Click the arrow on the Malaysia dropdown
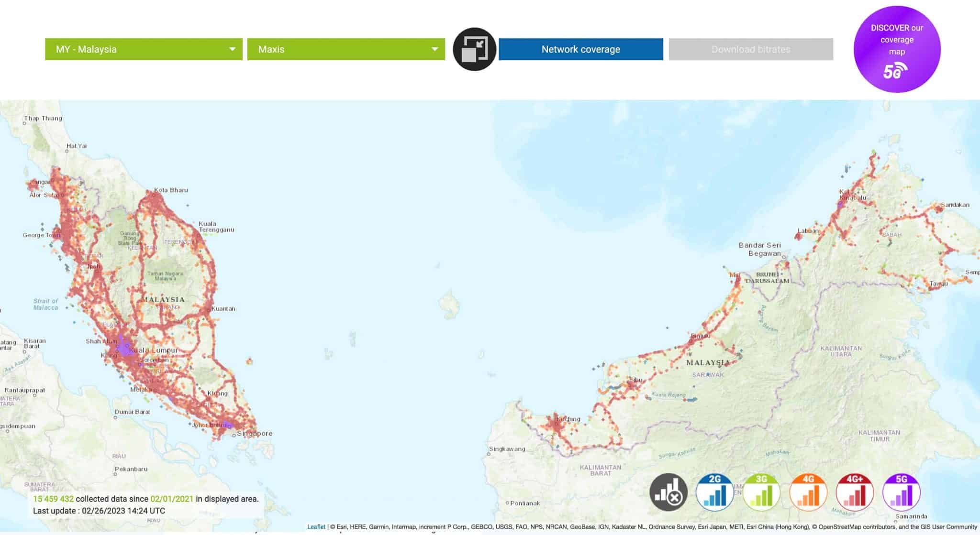 (232, 49)
